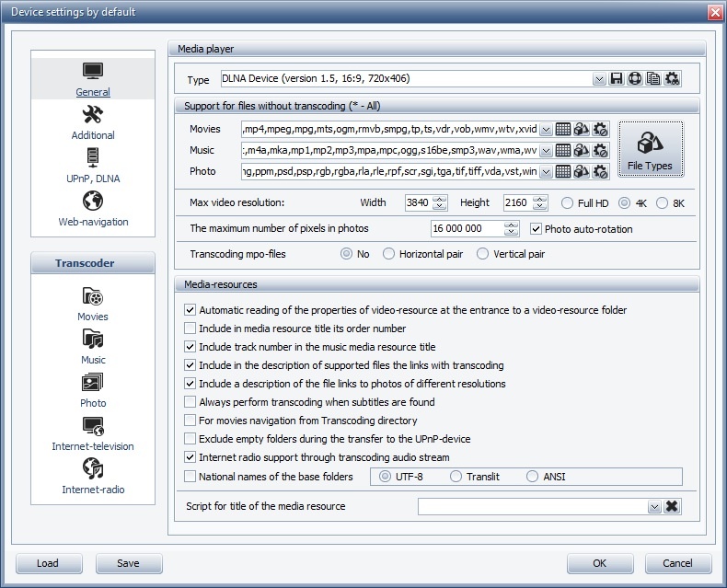Expand the Music file extensions dropdown
This screenshot has height=588, width=727.
click(547, 151)
